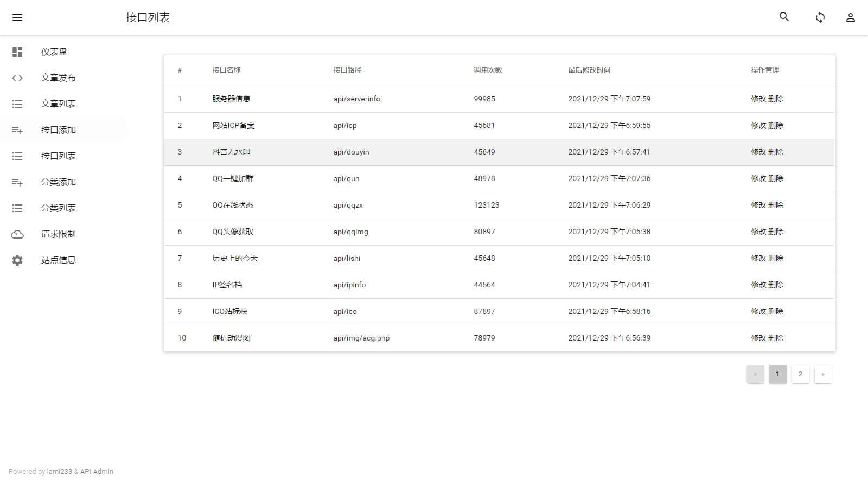Click the api/img/acg.php path cell

[361, 338]
